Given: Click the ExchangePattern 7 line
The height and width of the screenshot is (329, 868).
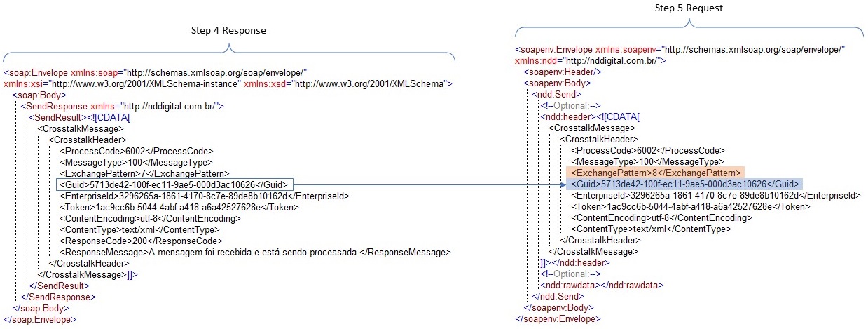Looking at the screenshot, I should pos(144,173).
